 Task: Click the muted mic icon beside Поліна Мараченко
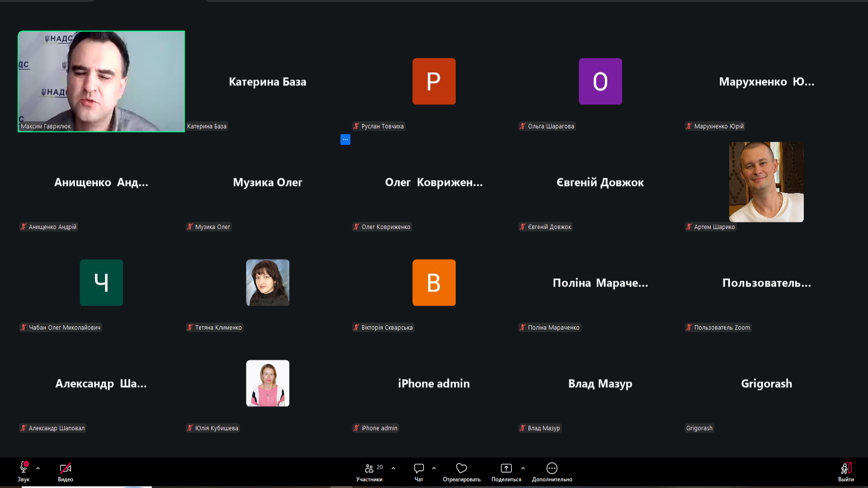(x=523, y=328)
